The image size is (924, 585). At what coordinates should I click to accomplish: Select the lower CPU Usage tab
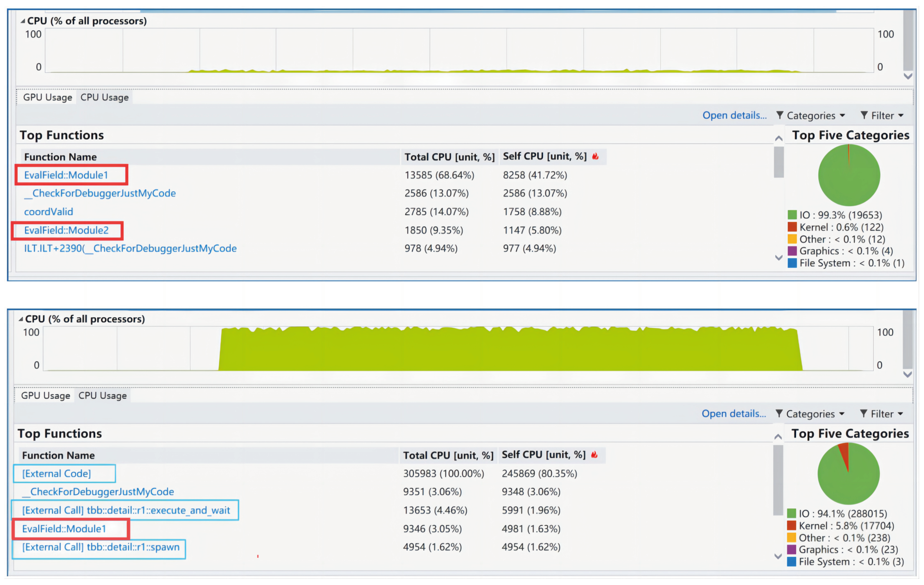[102, 395]
